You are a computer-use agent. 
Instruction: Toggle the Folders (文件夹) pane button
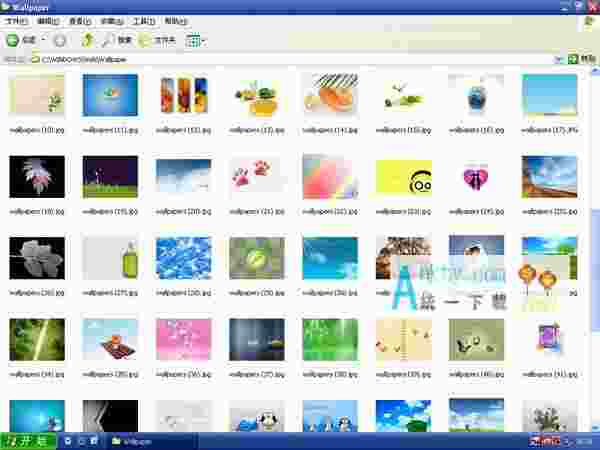pyautogui.click(x=157, y=40)
